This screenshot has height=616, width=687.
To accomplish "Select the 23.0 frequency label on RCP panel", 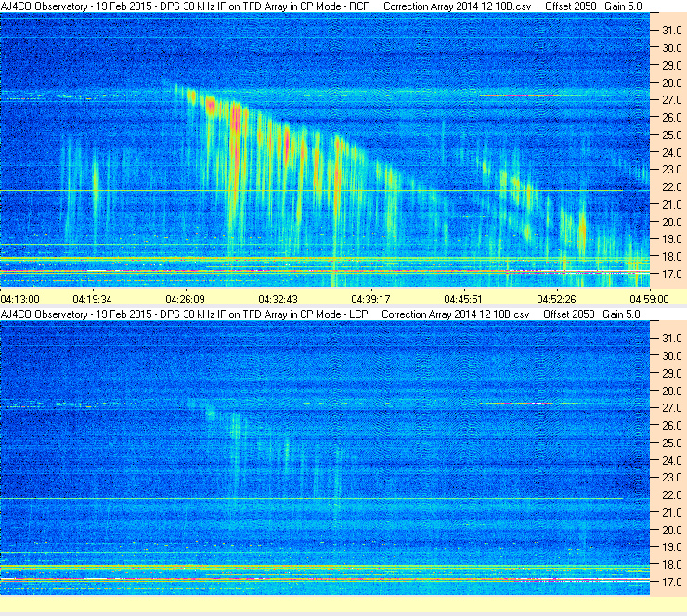I will pyautogui.click(x=672, y=170).
